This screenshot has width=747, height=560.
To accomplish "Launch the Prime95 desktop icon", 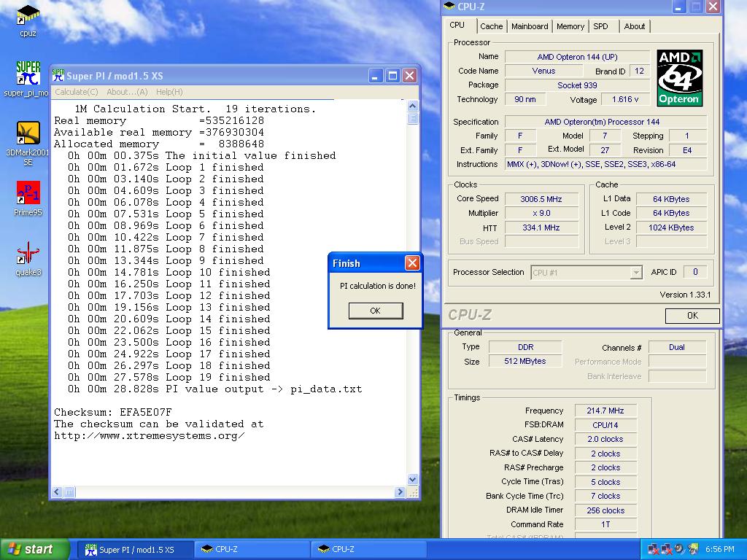I will point(28,198).
